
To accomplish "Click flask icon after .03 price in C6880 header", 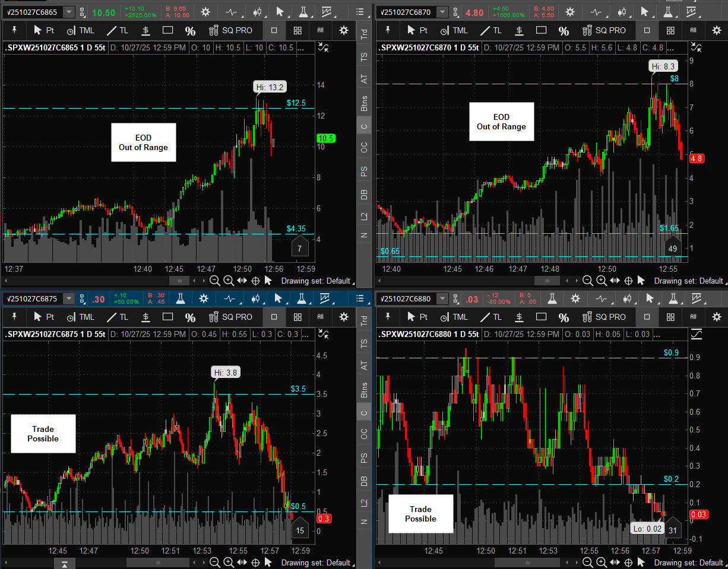I will [x=552, y=298].
